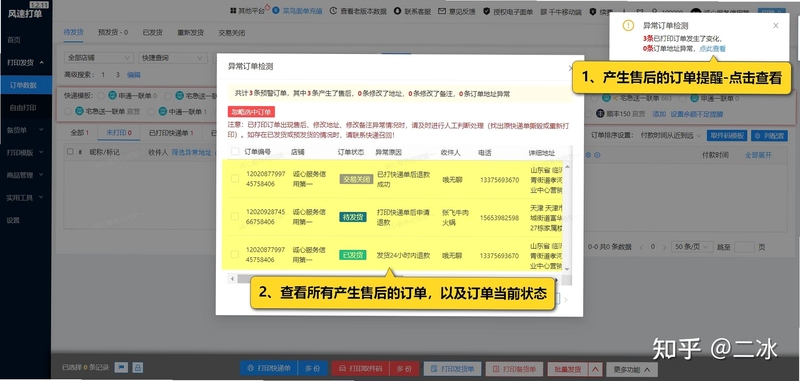Screen dimensions: 800x381
Task: Switch to 未打印 0 sub-tab
Action: pyautogui.click(x=118, y=133)
